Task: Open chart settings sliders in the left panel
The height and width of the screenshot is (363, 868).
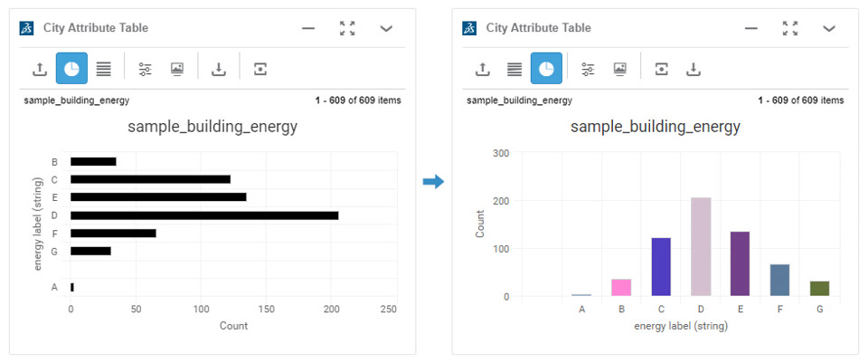Action: [145, 69]
